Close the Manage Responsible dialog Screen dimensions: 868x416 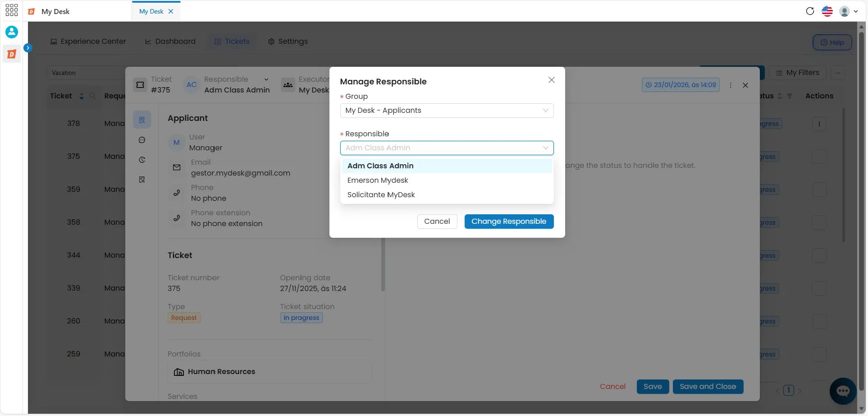coord(551,80)
